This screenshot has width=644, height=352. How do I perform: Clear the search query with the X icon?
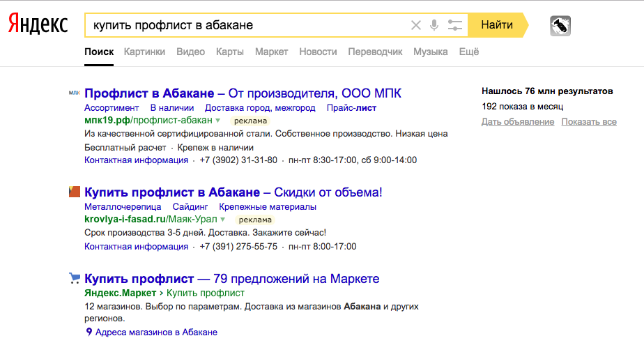pyautogui.click(x=415, y=26)
